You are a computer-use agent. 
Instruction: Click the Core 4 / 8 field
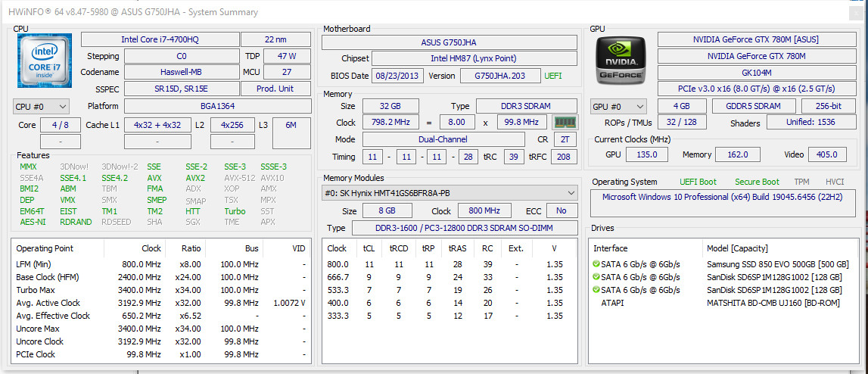coord(61,125)
